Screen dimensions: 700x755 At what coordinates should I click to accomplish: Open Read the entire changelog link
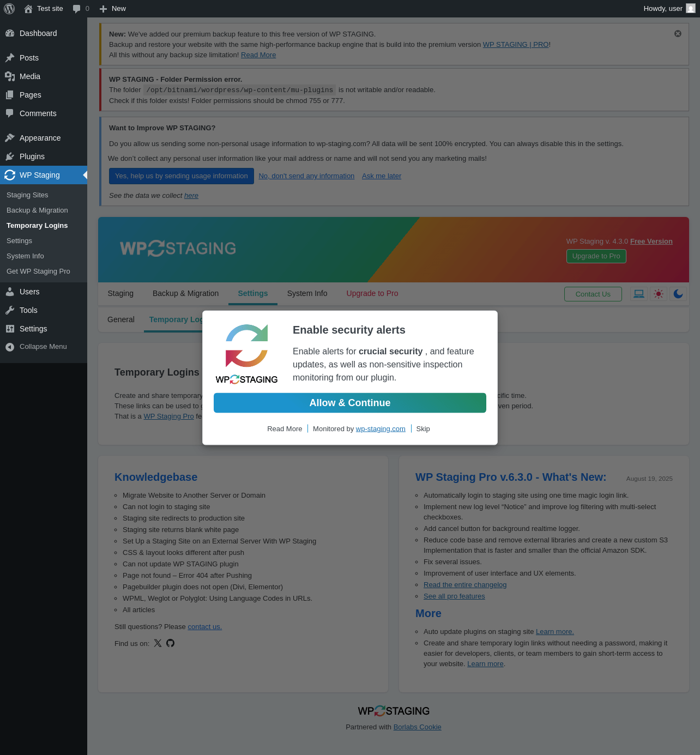tap(465, 585)
